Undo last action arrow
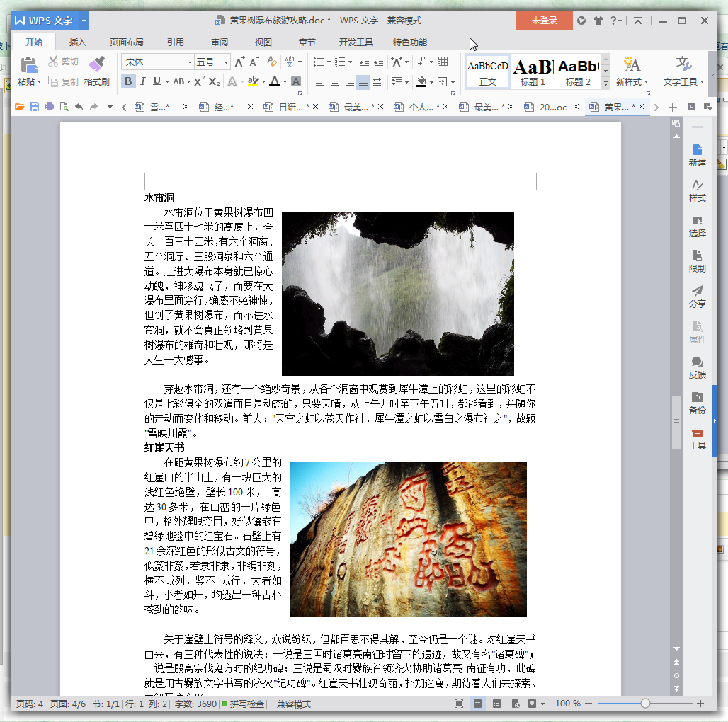The height and width of the screenshot is (722, 728). pos(79,107)
